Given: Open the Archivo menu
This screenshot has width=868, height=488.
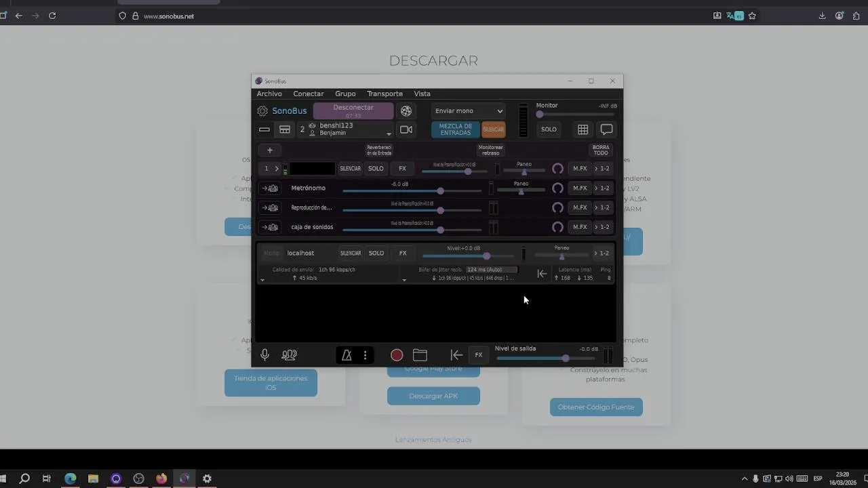Looking at the screenshot, I should click(x=269, y=94).
